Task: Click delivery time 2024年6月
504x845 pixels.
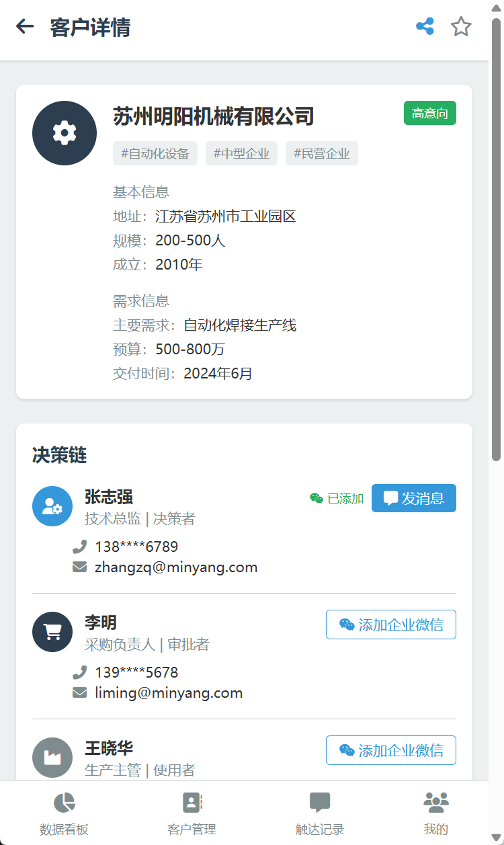Action: [218, 374]
